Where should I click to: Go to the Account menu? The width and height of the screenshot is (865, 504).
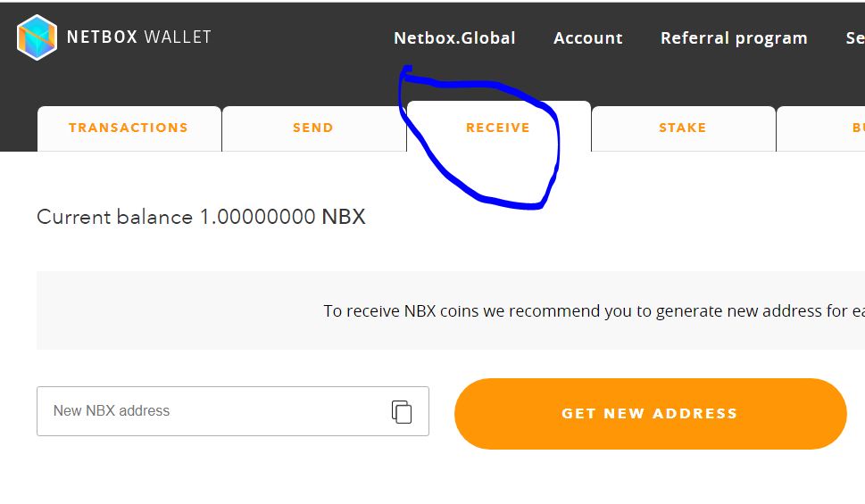587,38
